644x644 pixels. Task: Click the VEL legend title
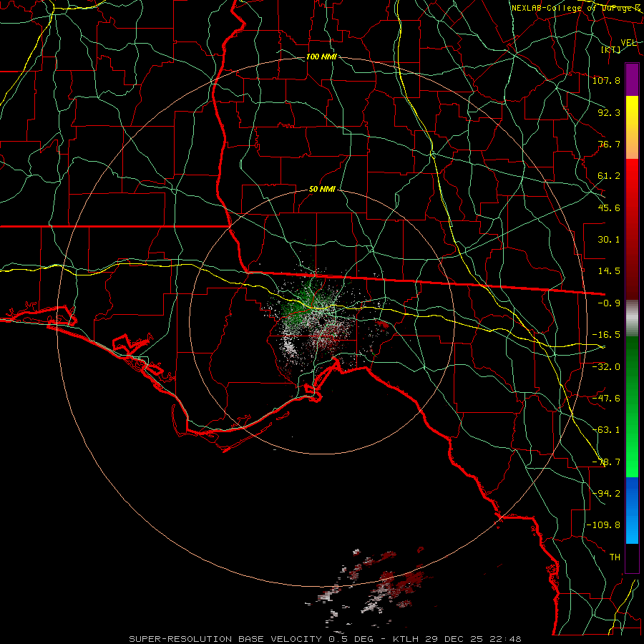click(629, 43)
